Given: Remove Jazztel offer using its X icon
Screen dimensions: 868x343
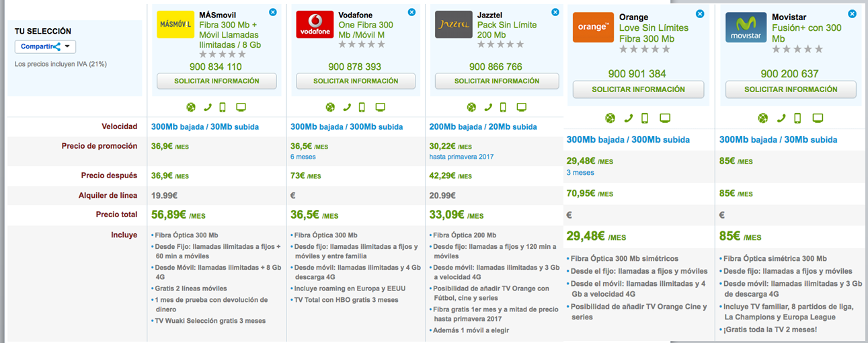Looking at the screenshot, I should pyautogui.click(x=555, y=12).
